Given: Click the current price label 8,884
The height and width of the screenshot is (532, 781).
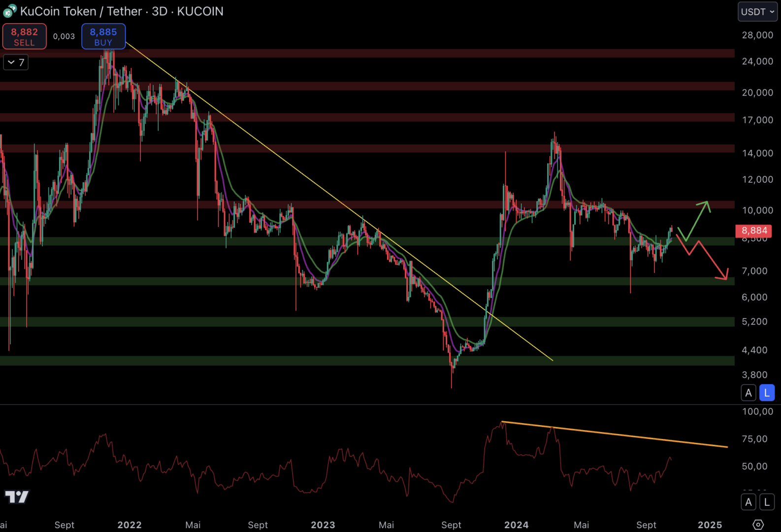Looking at the screenshot, I should [x=754, y=231].
